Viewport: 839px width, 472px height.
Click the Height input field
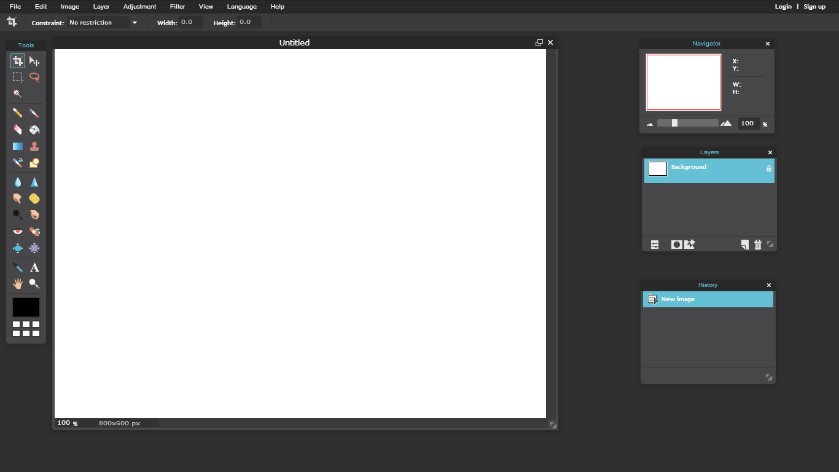249,22
